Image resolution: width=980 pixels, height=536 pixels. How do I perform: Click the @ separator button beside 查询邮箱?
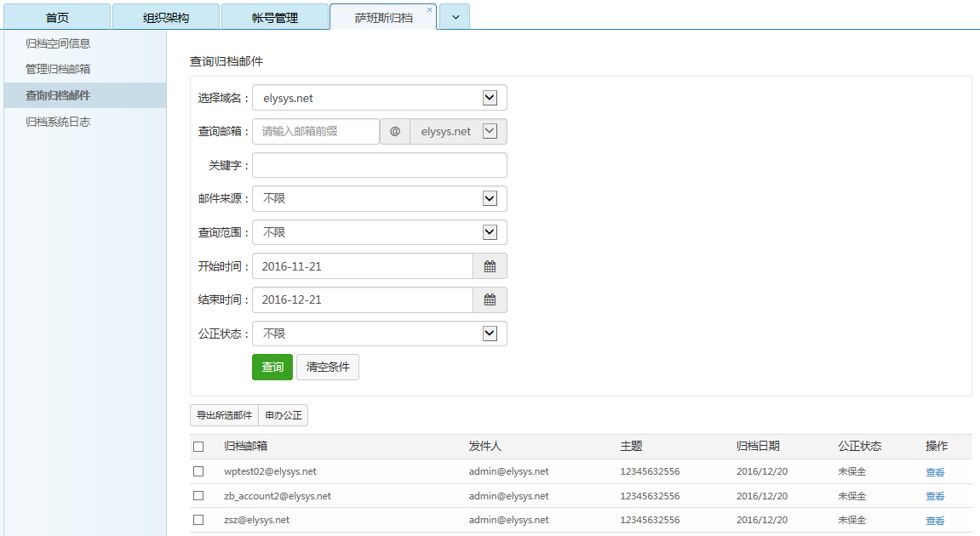coord(395,131)
